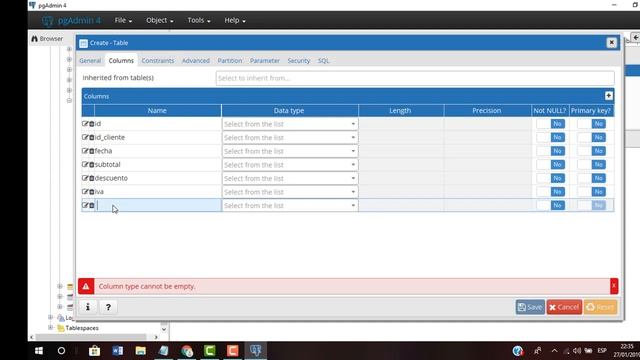Close the Create - Table dialog
The width and height of the screenshot is (640, 360).
click(611, 42)
